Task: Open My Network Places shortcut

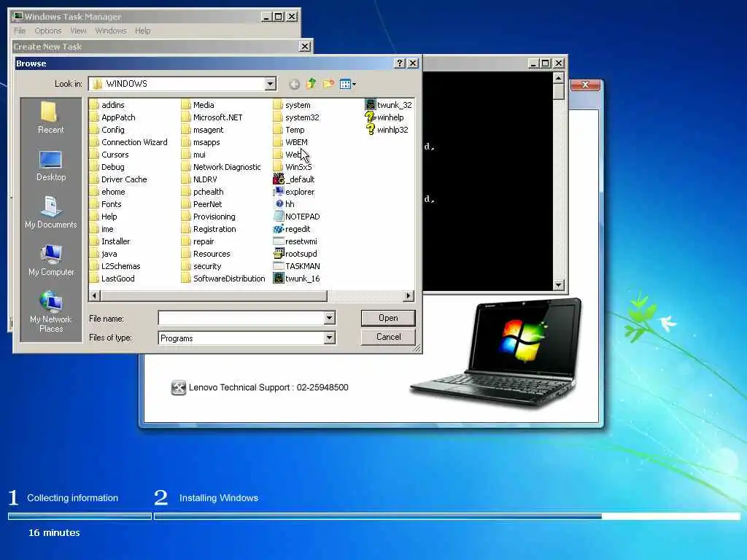Action: pos(51,311)
